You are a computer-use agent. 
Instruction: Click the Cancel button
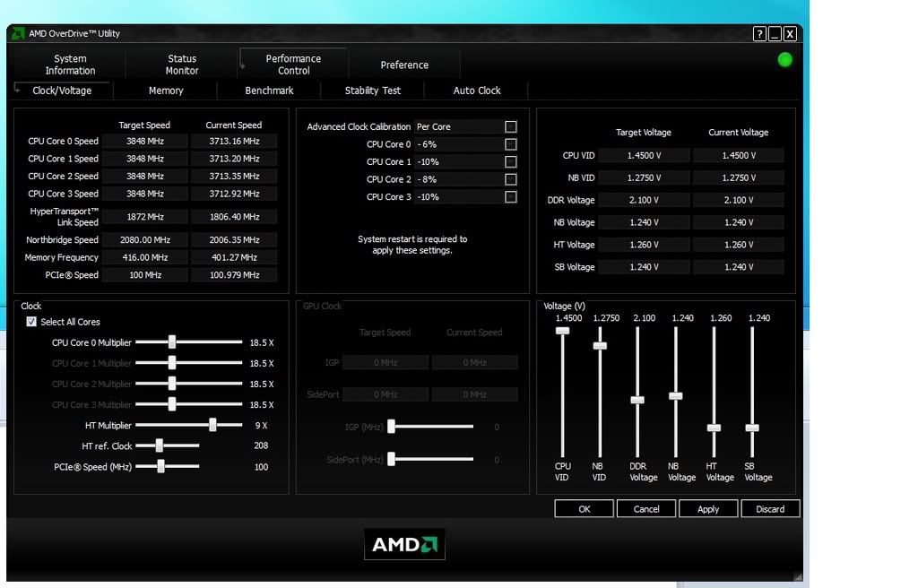[x=646, y=509]
